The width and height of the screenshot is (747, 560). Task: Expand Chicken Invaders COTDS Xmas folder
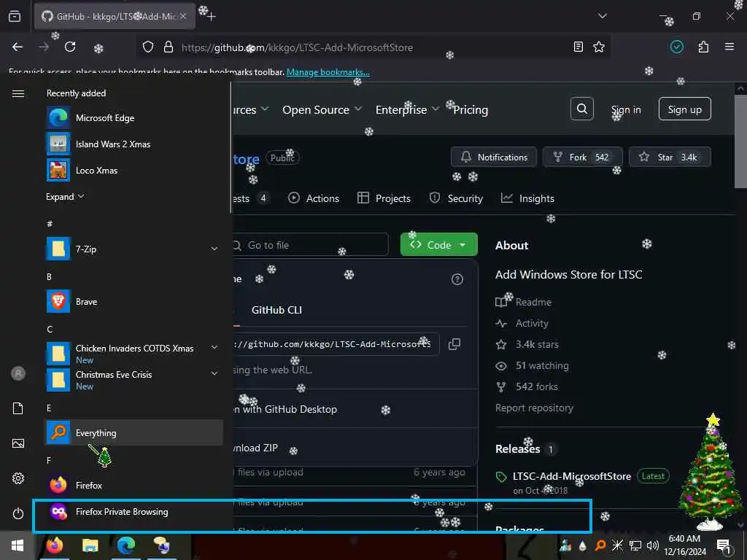click(x=134, y=354)
